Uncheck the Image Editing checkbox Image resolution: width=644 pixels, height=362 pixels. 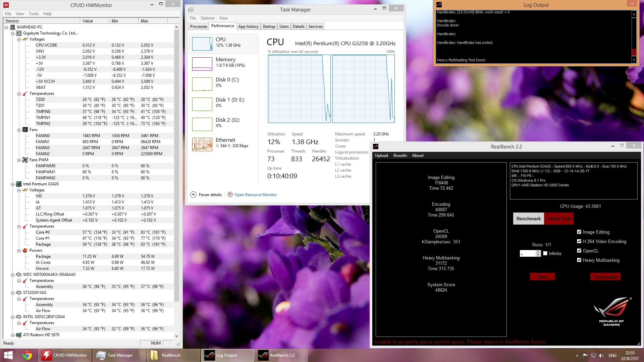[579, 232]
